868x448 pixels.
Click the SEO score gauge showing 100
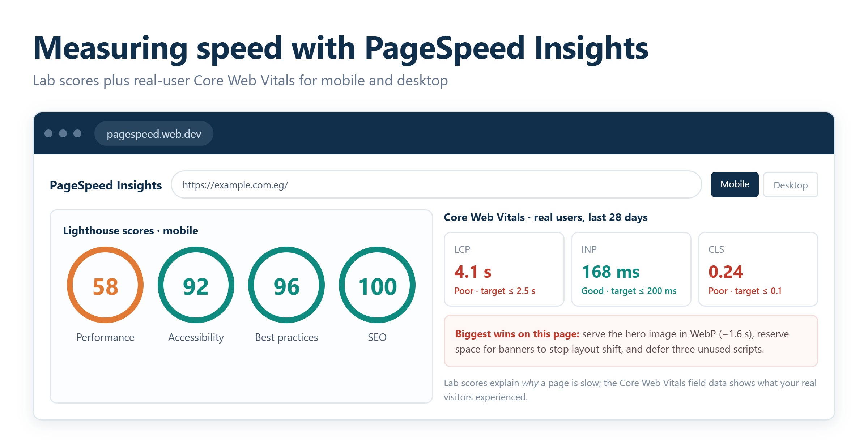(x=377, y=285)
